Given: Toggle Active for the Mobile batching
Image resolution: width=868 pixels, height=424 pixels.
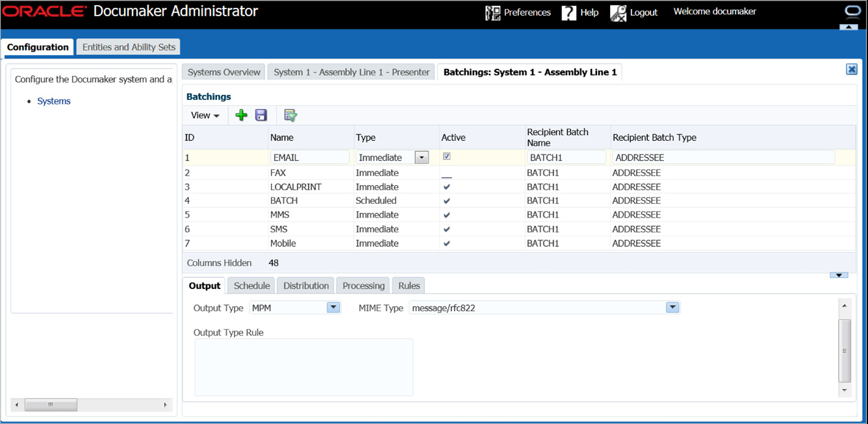Looking at the screenshot, I should [446, 243].
